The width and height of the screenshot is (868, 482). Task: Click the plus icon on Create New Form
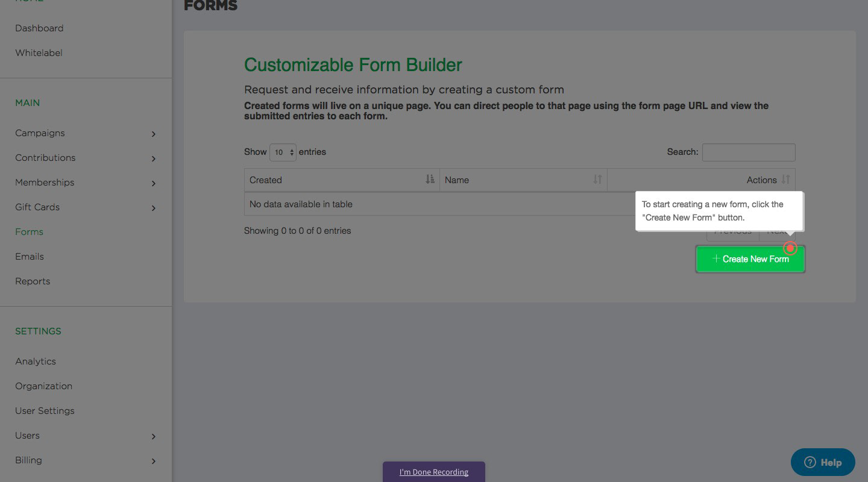[x=716, y=258]
